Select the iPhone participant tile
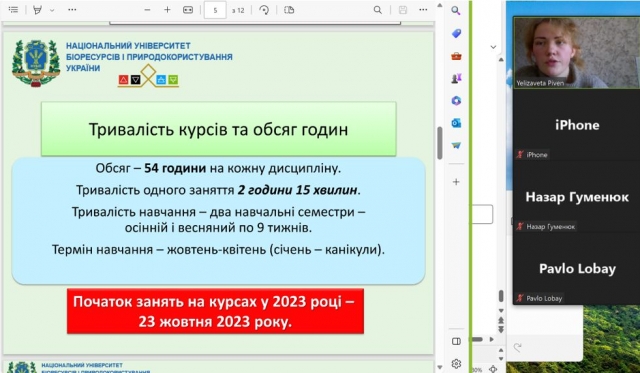The height and width of the screenshot is (373, 640). [x=576, y=124]
